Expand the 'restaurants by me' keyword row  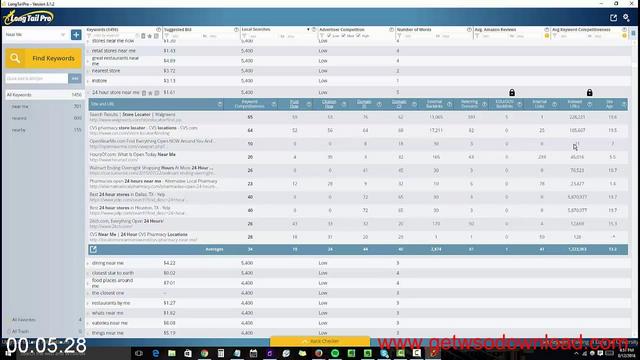tap(88, 303)
